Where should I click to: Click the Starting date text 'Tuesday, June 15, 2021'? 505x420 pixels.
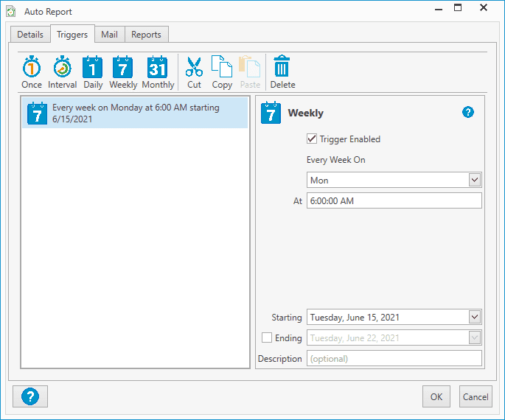pyautogui.click(x=355, y=318)
